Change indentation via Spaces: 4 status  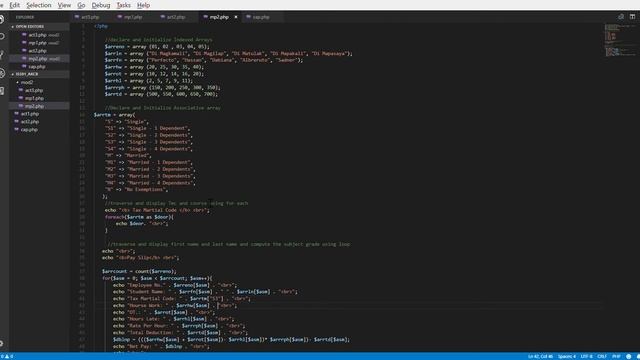[x=567, y=356]
